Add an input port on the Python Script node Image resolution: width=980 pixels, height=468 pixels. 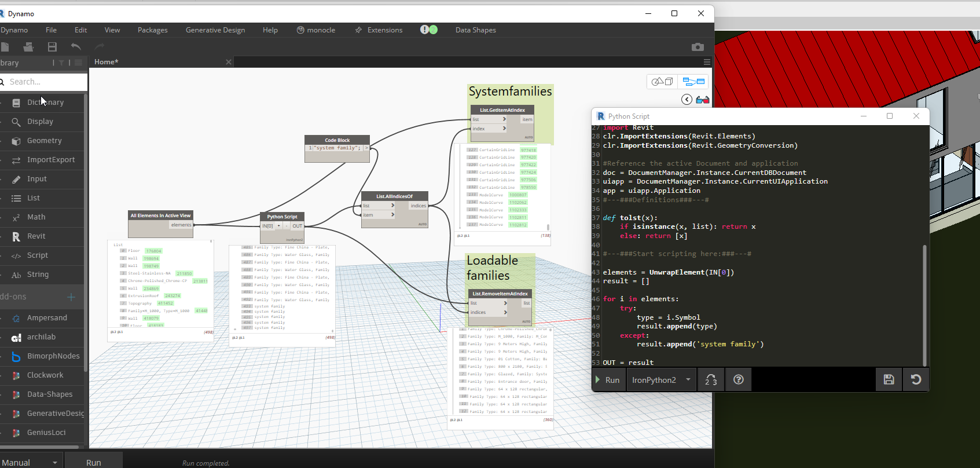pyautogui.click(x=279, y=226)
